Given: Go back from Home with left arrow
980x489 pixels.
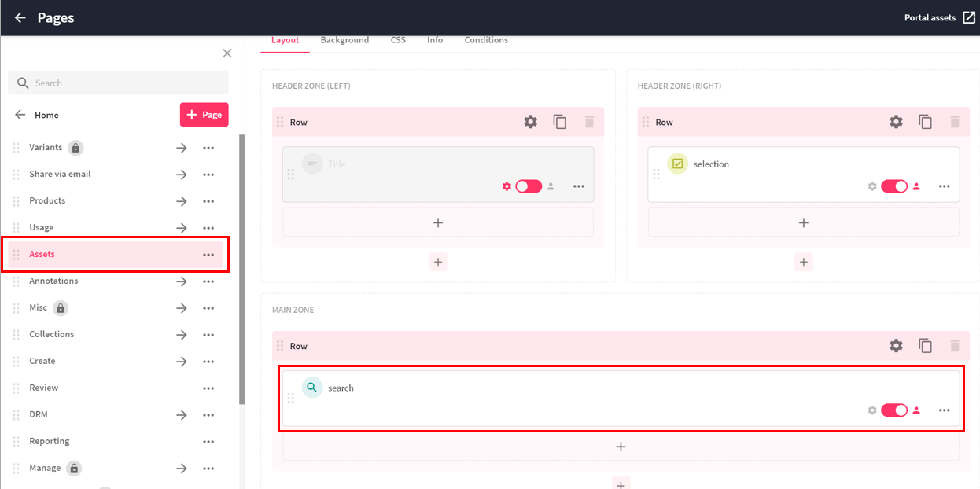Looking at the screenshot, I should coord(20,115).
